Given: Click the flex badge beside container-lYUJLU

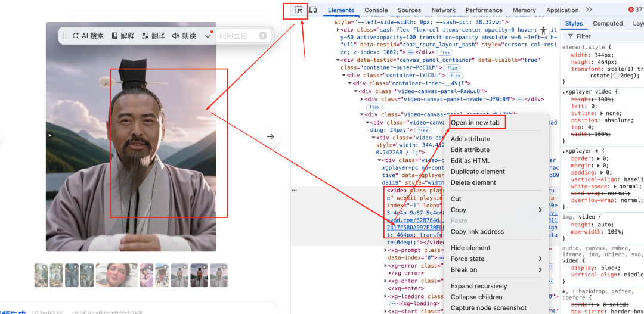Looking at the screenshot, I should [x=455, y=76].
